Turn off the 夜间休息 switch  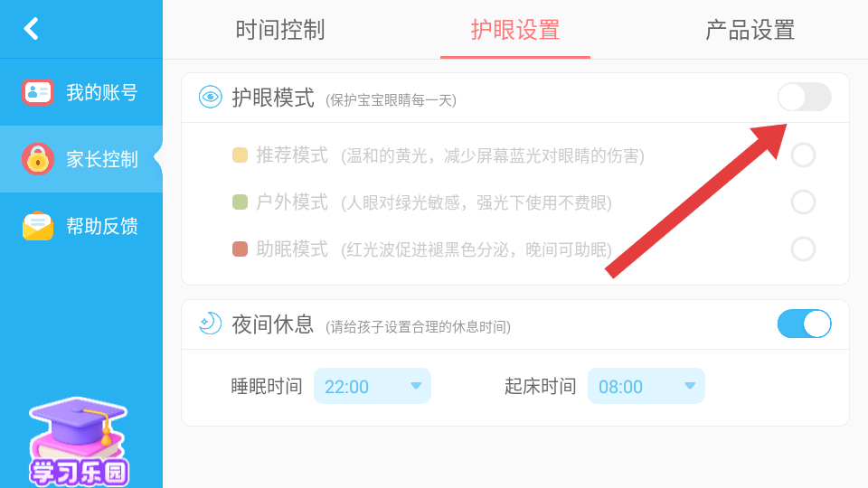click(x=804, y=324)
